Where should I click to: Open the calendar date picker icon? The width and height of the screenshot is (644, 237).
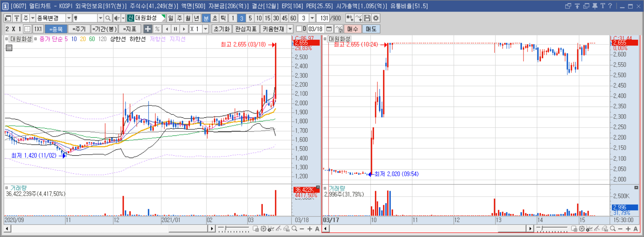[329, 29]
